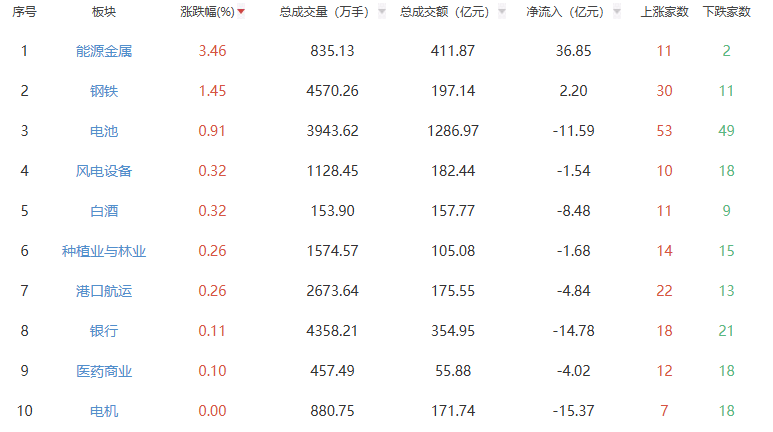
Task: Open the 钢铁 sector link
Action: tap(103, 91)
